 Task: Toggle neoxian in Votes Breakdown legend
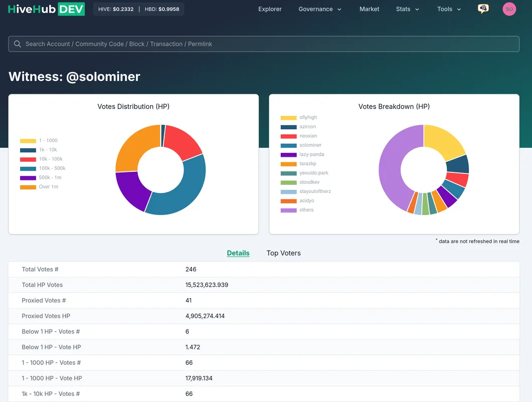click(x=299, y=136)
